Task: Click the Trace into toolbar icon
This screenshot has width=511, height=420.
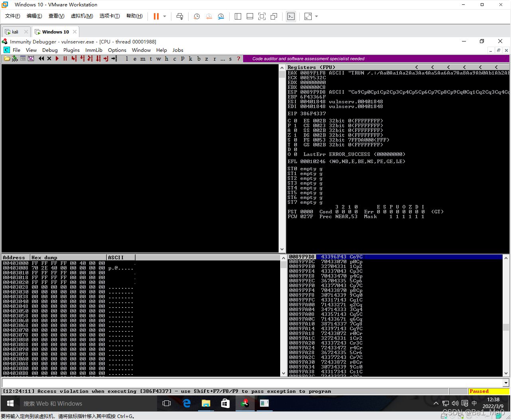Action: coord(90,59)
